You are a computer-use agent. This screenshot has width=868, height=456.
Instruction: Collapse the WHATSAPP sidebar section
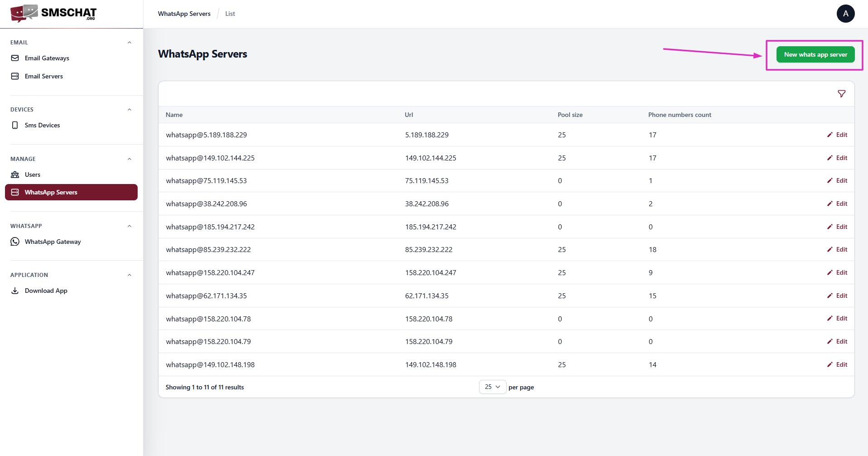tap(129, 226)
